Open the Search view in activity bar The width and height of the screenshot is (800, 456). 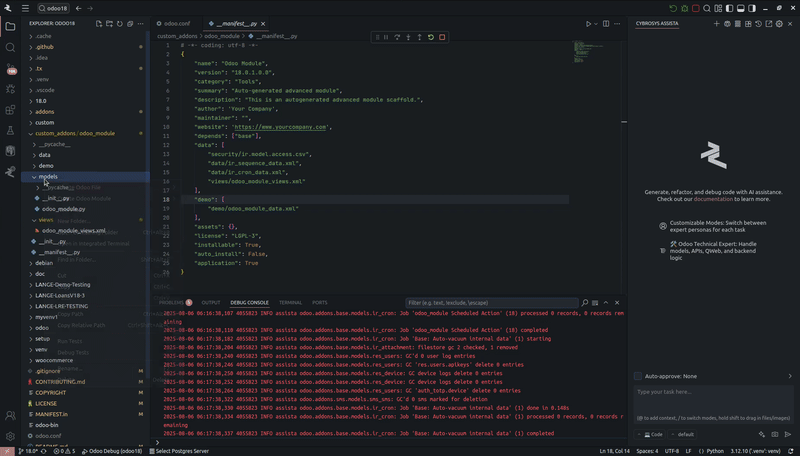10,47
